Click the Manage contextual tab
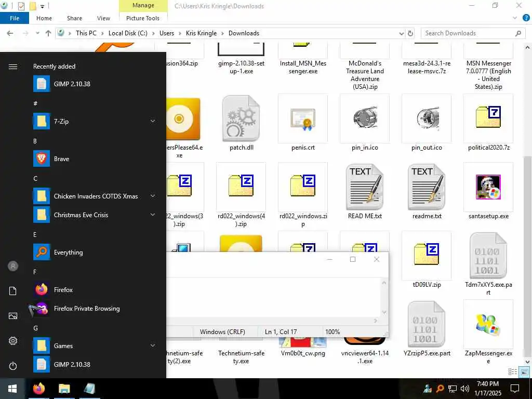The height and width of the screenshot is (399, 532). tap(143, 5)
